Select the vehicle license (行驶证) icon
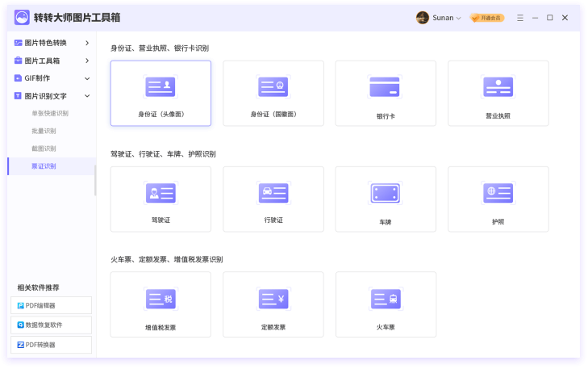Image resolution: width=588 pixels, height=369 pixels. point(273,193)
